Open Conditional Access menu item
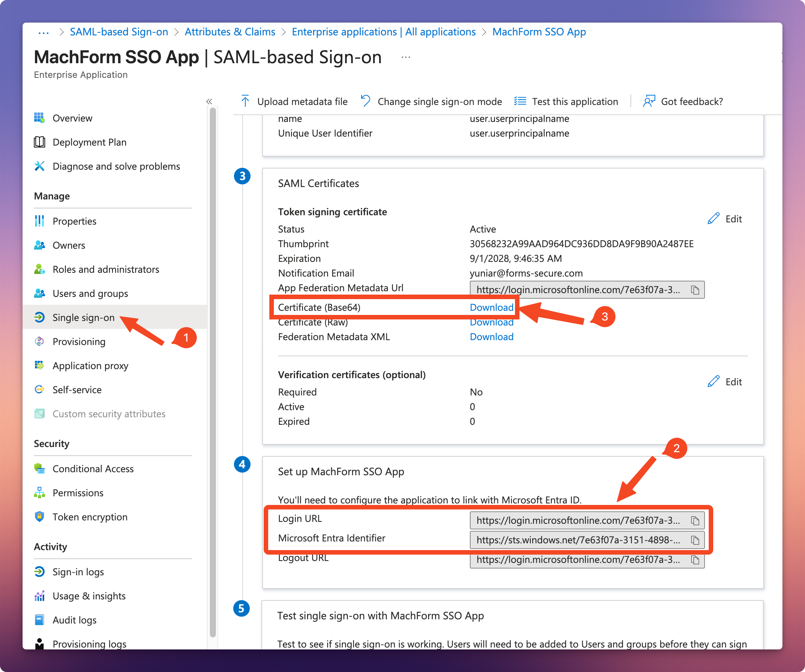Screen dimensions: 805x672 coord(93,469)
